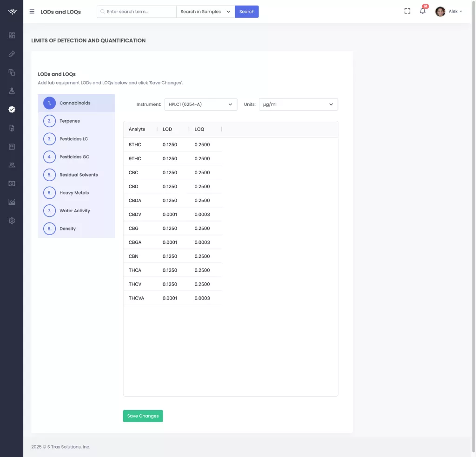Open notifications bell with 61 badge
Viewport: 476px width, 457px height.
coord(423,11)
